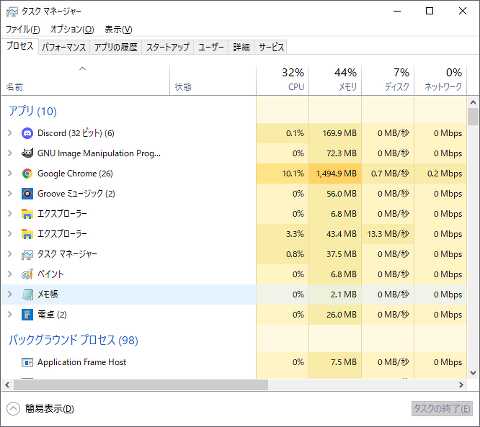The height and width of the screenshot is (427, 480).
Task: Select the 電卓 calculator icon
Action: click(x=27, y=314)
